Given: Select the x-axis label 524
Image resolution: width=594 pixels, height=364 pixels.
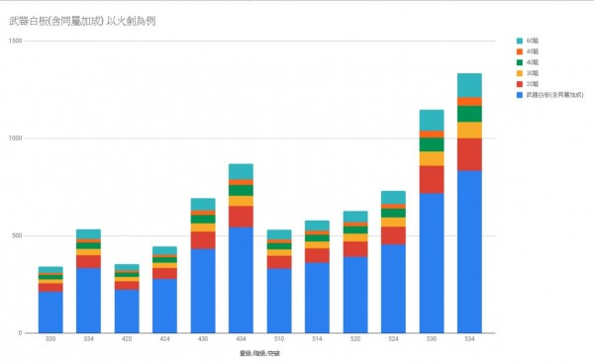Looking at the screenshot, I should pyautogui.click(x=393, y=339).
